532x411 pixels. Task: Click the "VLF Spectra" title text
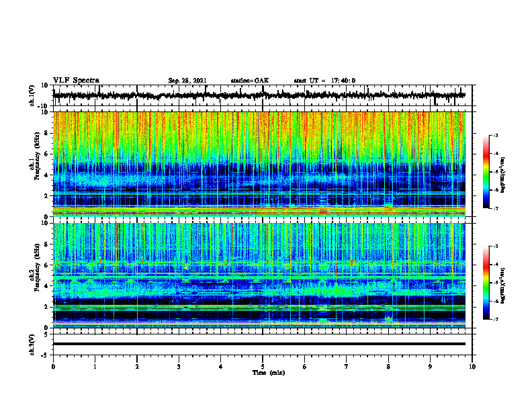tap(76, 81)
